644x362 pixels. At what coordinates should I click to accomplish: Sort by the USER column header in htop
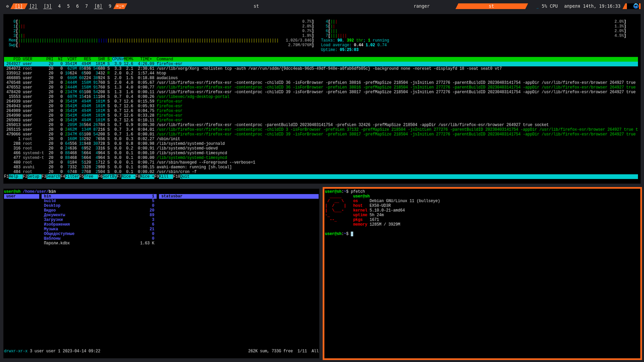tap(28, 59)
